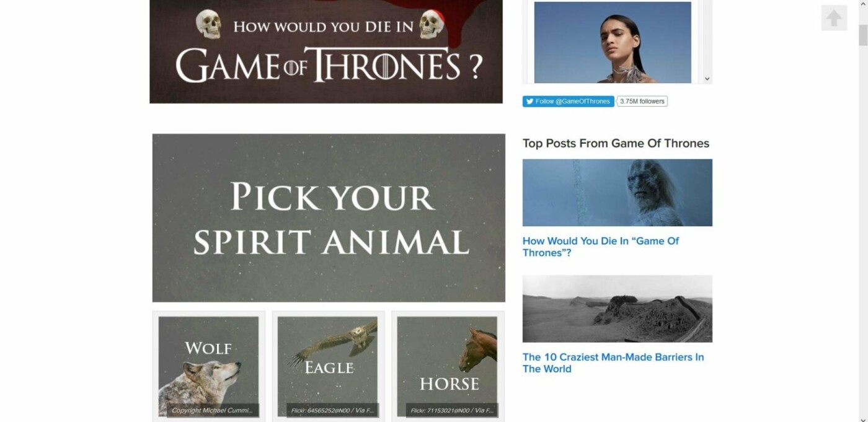Open 'The 10 Craziest Man-Made Barriers' link
868x422 pixels.
(613, 363)
